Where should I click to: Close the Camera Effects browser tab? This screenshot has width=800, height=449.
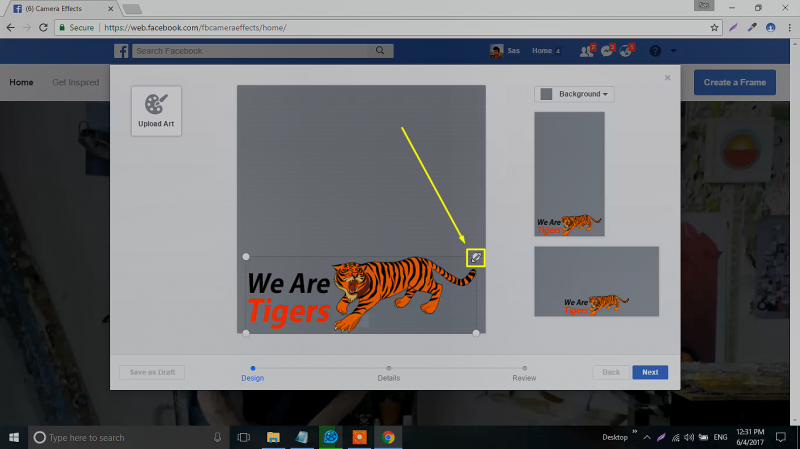[110, 9]
